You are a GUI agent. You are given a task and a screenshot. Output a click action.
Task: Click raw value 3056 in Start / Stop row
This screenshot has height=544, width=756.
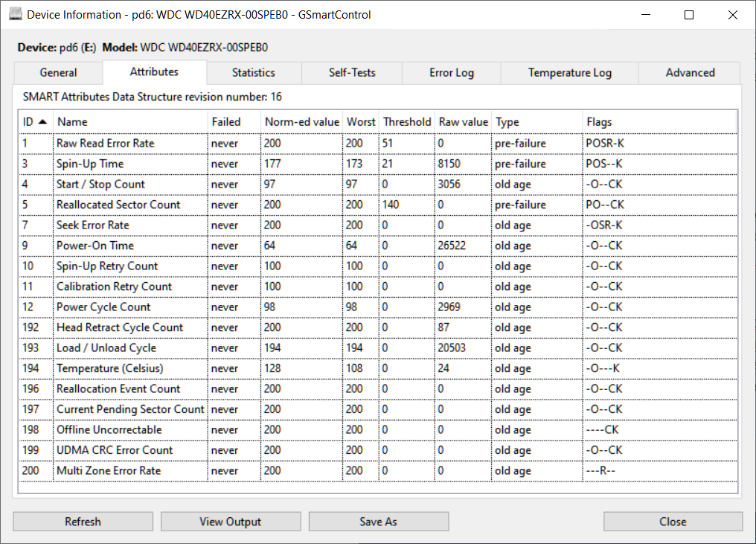click(449, 185)
